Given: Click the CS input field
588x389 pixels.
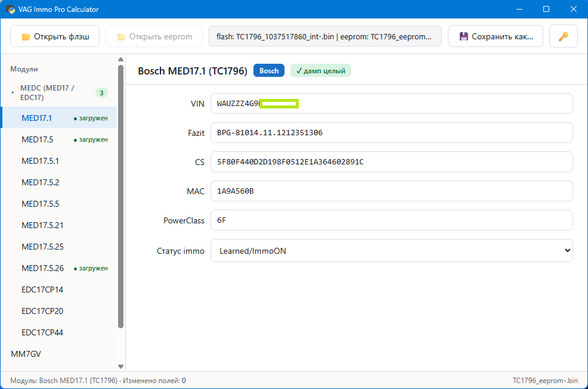Looking at the screenshot, I should click(391, 162).
